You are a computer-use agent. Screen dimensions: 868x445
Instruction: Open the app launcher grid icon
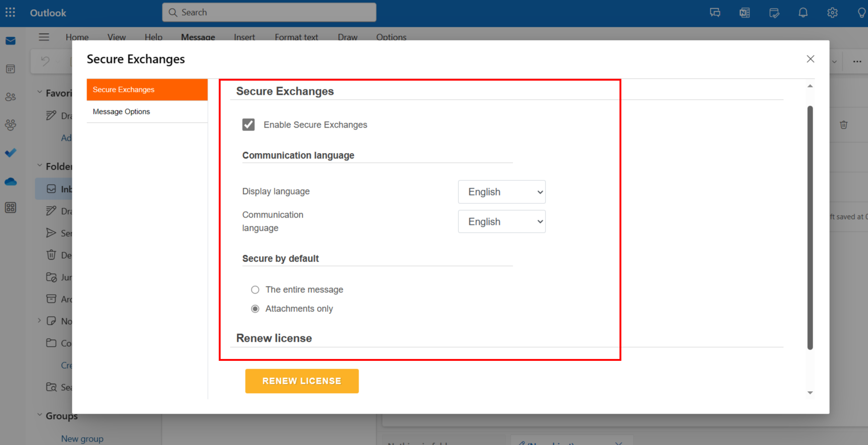coord(10,12)
